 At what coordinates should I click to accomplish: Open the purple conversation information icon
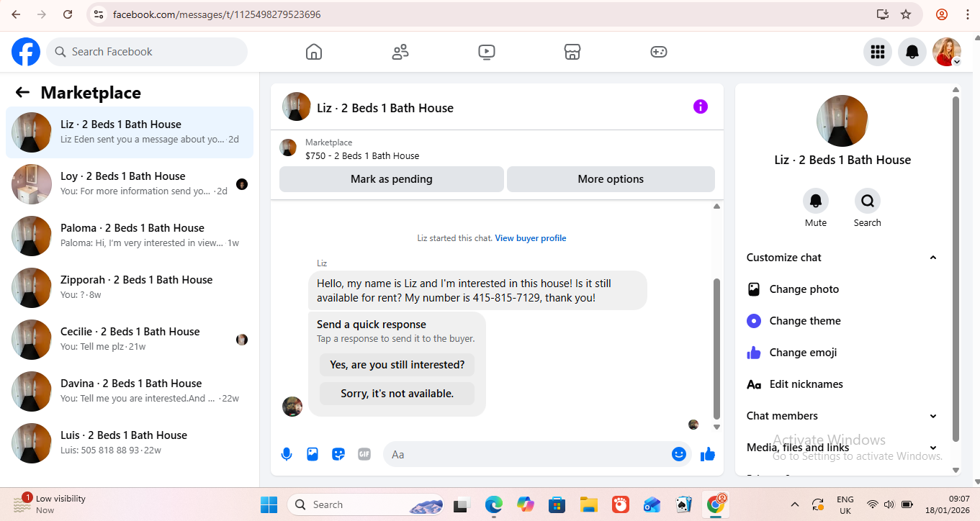coord(701,107)
